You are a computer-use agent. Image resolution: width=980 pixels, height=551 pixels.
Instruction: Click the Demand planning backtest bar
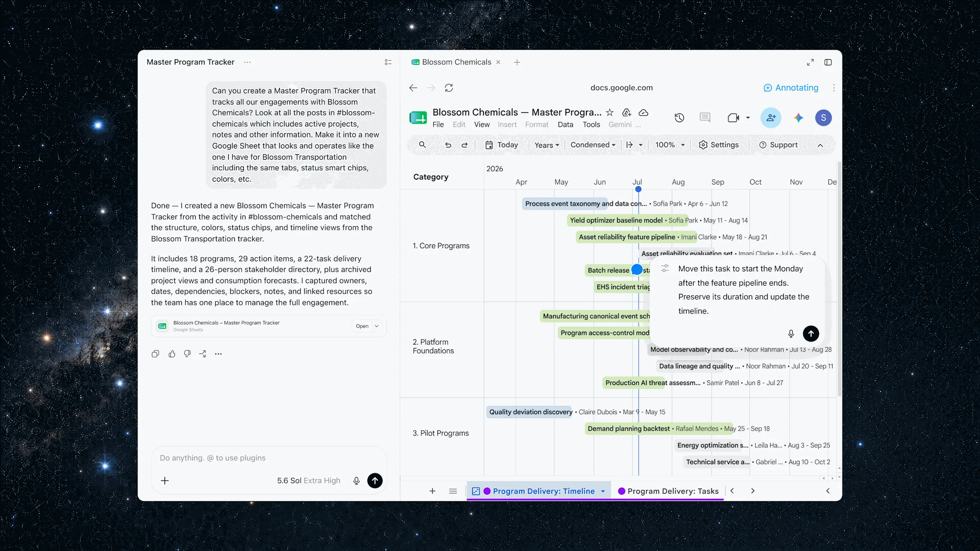point(659,429)
